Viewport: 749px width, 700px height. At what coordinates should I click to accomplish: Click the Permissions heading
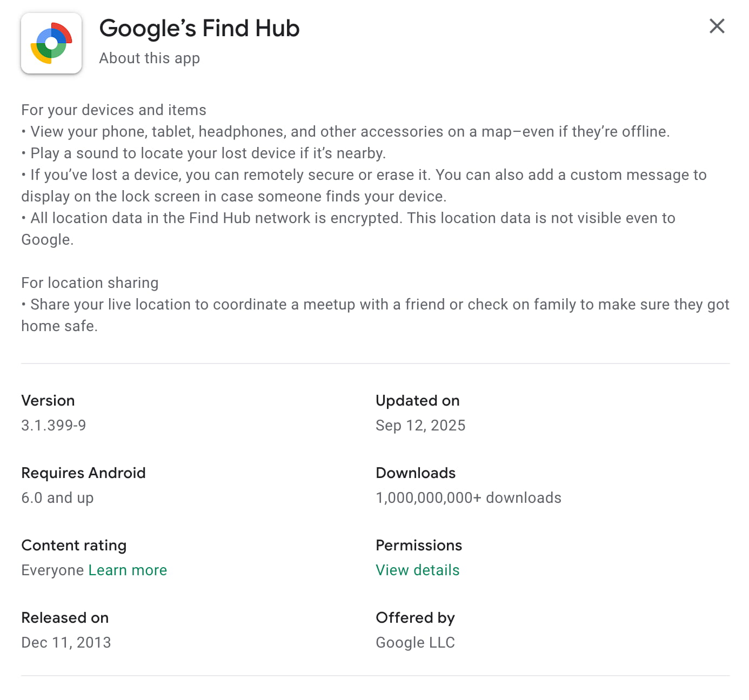coord(419,545)
